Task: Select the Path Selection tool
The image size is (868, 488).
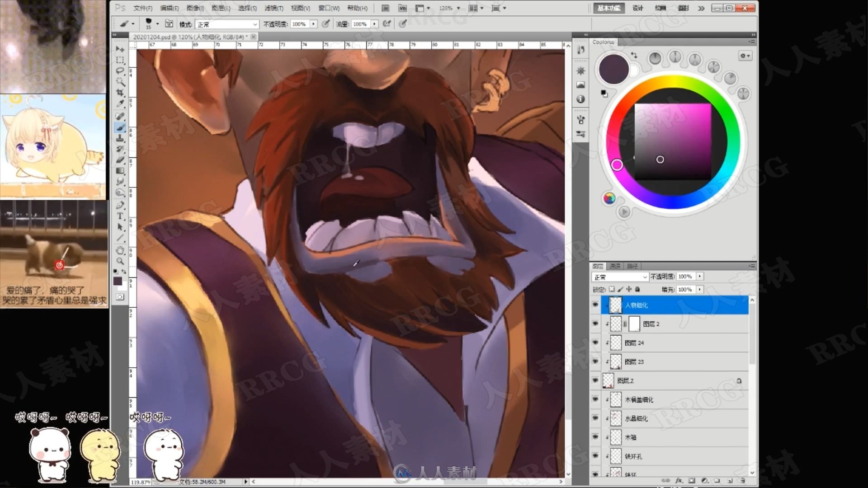Action: [120, 227]
